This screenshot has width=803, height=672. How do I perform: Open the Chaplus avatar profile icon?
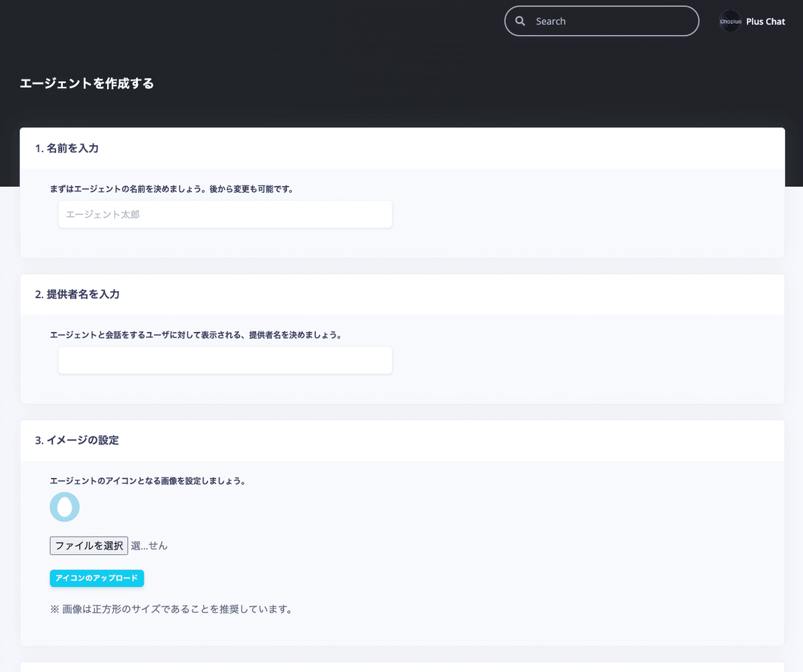point(730,21)
